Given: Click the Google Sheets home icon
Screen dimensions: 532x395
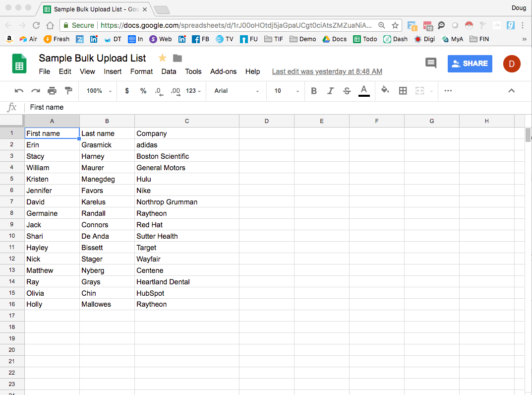Looking at the screenshot, I should [x=19, y=64].
